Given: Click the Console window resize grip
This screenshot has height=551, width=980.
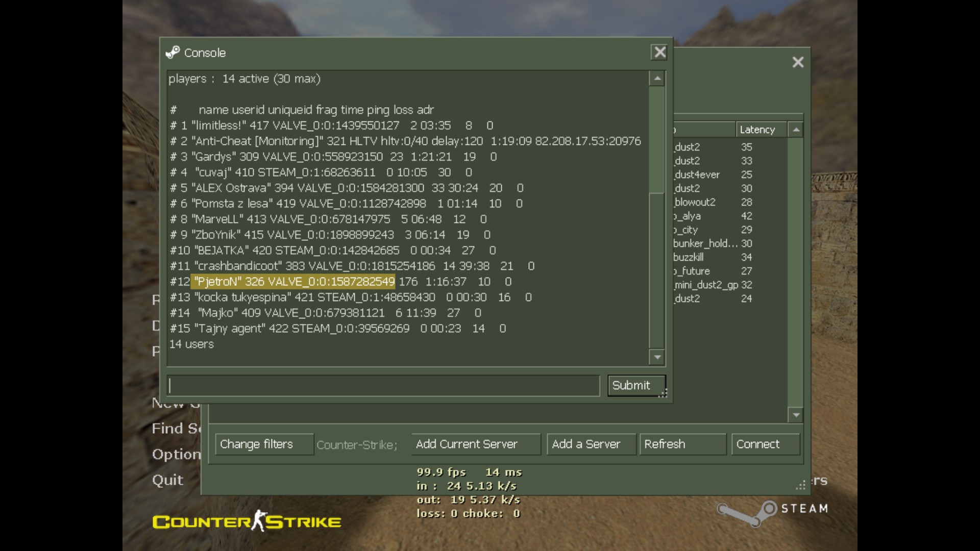Looking at the screenshot, I should (663, 393).
